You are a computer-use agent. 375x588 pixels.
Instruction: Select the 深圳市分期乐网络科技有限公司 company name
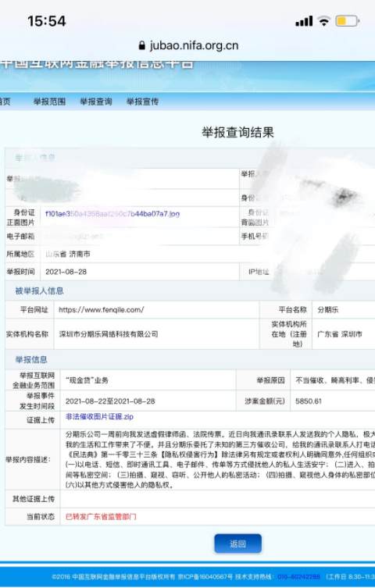tap(109, 334)
